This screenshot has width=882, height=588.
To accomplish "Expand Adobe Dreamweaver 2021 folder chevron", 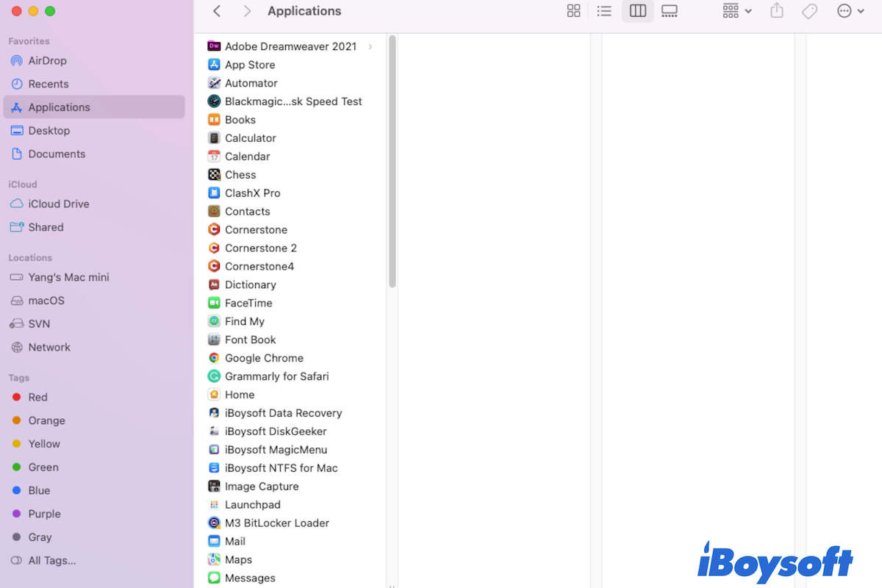I will point(370,46).
